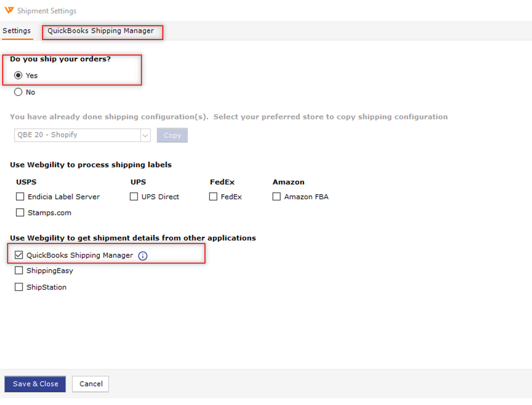Image resolution: width=532 pixels, height=405 pixels.
Task: Click 'get shipment details from other applications' heading
Action: (x=133, y=238)
